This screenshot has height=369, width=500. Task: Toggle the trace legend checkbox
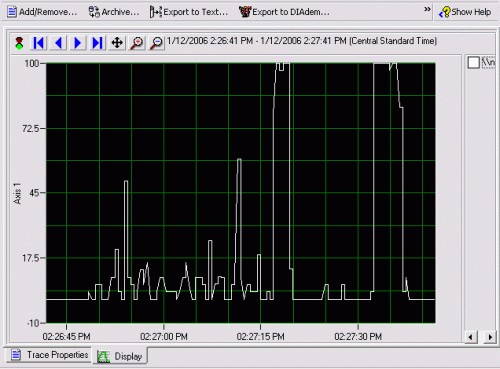(473, 62)
